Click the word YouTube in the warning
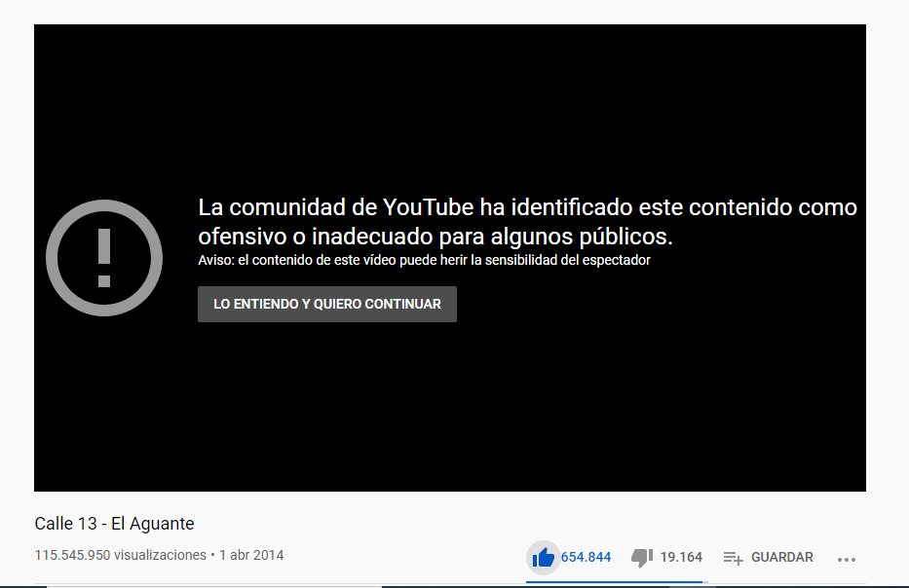The width and height of the screenshot is (909, 588). click(428, 207)
